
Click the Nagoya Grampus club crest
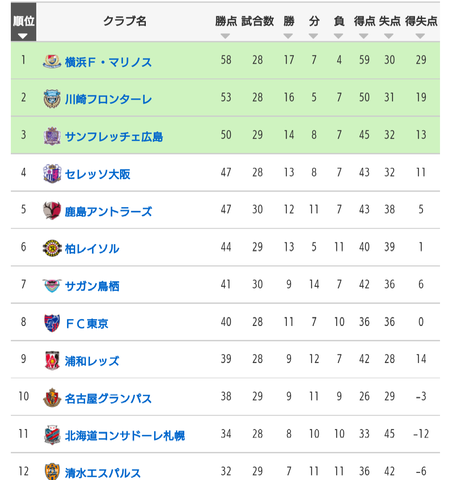(52, 398)
